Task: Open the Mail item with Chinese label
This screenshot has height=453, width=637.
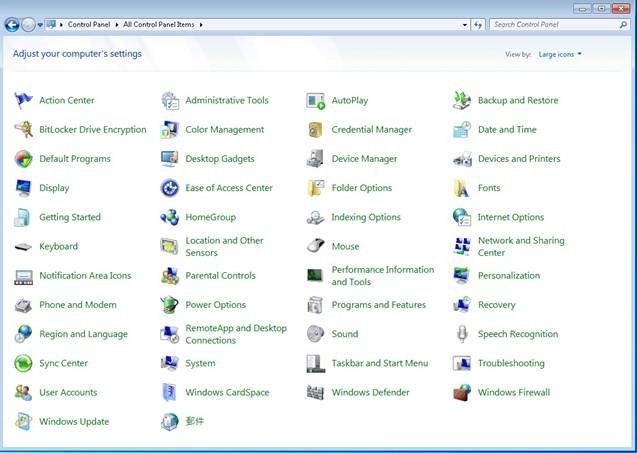Action: point(195,421)
